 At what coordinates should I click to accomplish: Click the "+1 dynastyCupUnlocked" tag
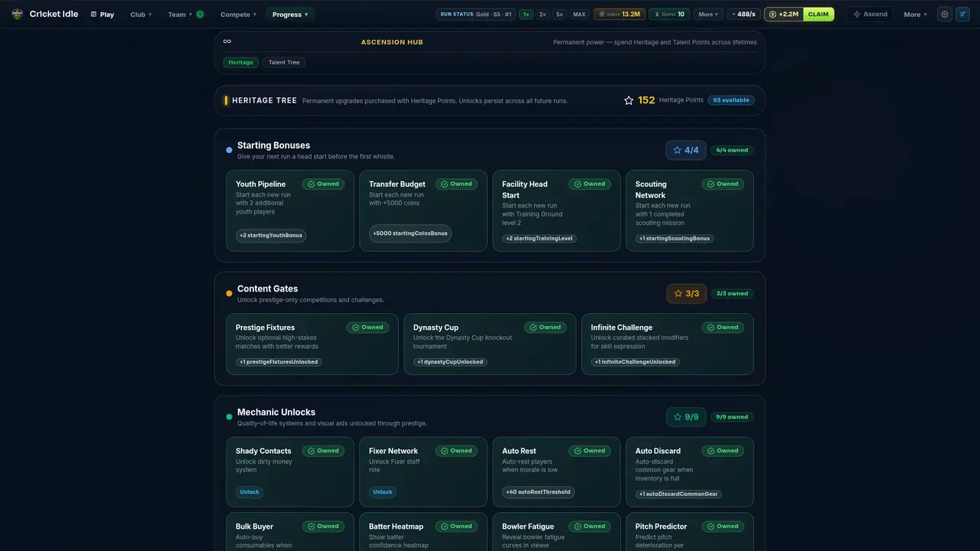pyautogui.click(x=450, y=362)
